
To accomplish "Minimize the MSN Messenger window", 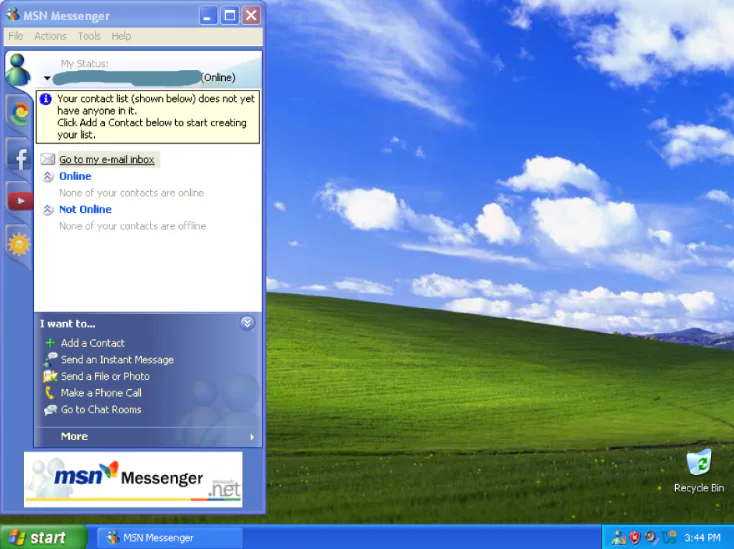I will click(x=208, y=15).
